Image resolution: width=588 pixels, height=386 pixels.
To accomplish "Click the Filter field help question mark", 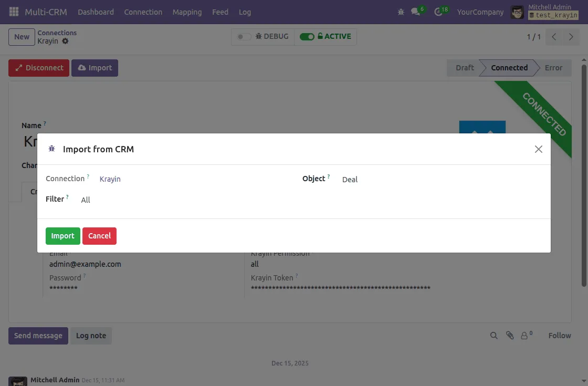I will (x=67, y=196).
